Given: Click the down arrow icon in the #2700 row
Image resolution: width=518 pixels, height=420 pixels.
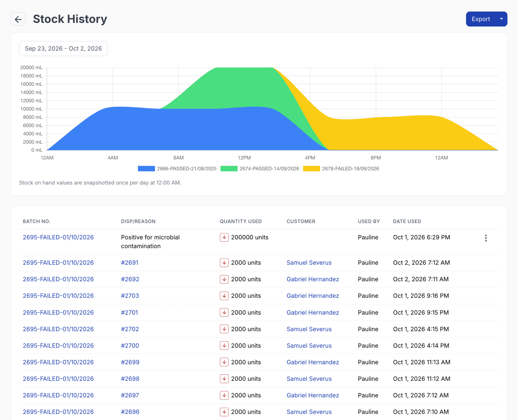Looking at the screenshot, I should tap(224, 346).
